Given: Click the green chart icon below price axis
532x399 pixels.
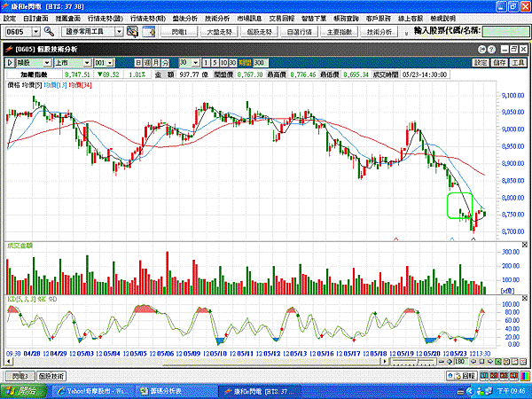Looking at the screenshot, I should click(x=498, y=362).
